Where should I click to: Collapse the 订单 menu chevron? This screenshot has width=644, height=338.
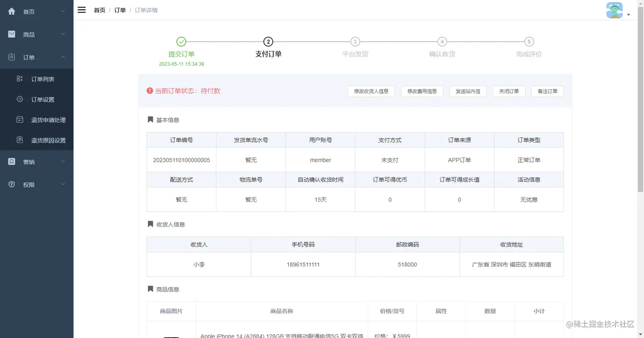tap(63, 57)
